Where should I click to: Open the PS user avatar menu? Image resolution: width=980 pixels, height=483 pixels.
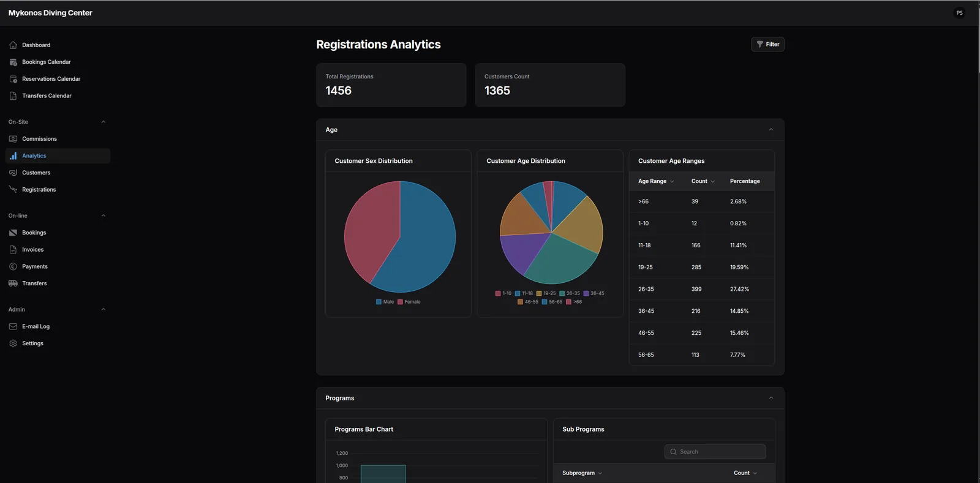click(x=960, y=13)
